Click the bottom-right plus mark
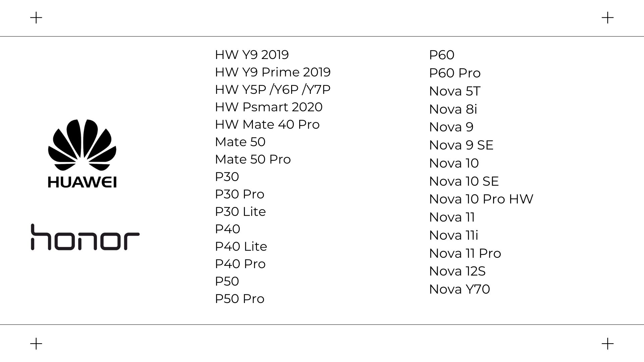 (607, 344)
